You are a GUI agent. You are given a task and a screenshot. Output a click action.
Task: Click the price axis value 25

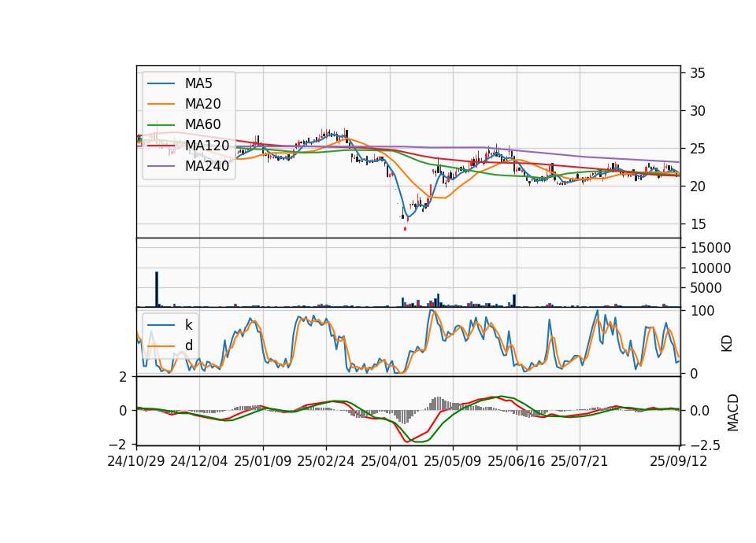698,149
